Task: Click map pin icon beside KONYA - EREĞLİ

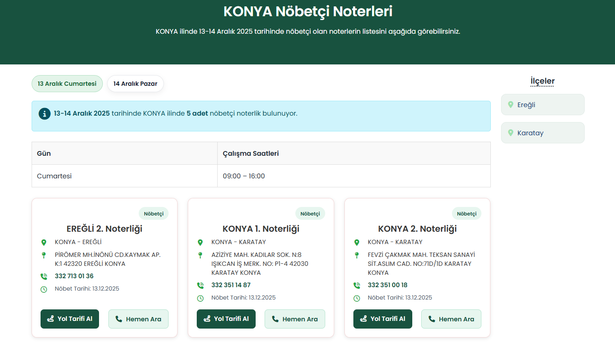Action: click(44, 242)
